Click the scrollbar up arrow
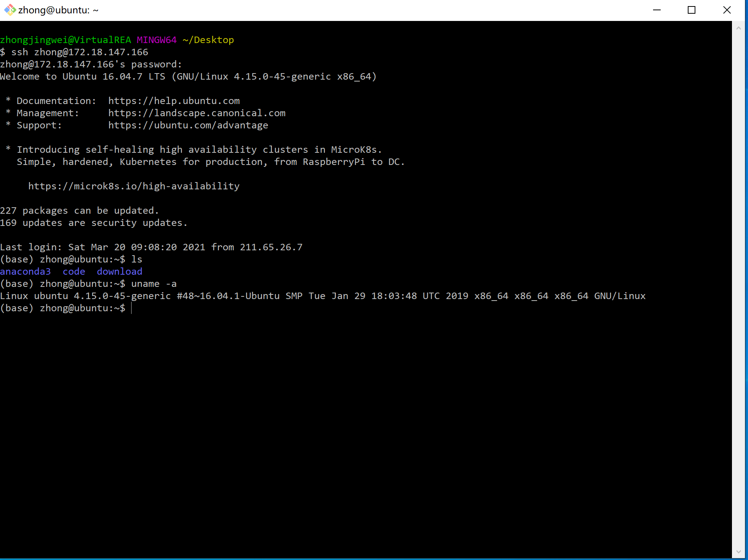Image resolution: width=748 pixels, height=560 pixels. pyautogui.click(x=739, y=27)
